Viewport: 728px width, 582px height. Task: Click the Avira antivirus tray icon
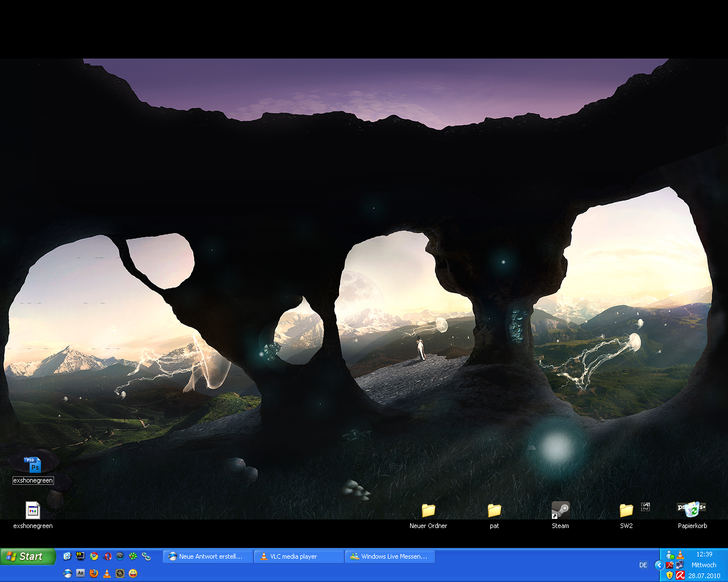pyautogui.click(x=680, y=575)
